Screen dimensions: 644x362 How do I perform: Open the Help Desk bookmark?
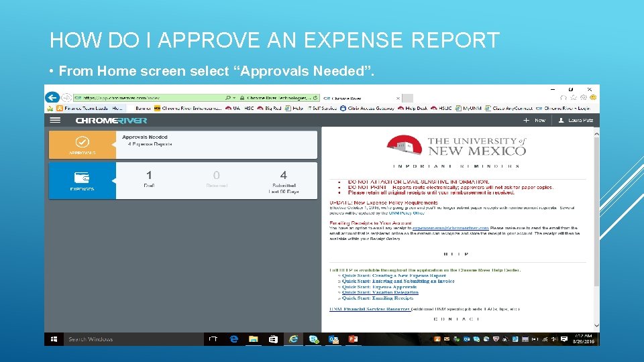[x=413, y=109]
